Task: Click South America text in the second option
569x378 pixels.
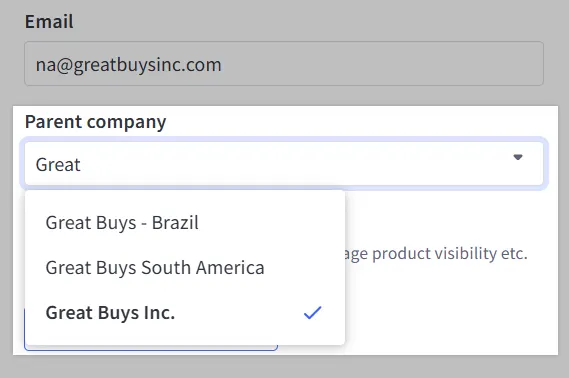Action: click(202, 268)
